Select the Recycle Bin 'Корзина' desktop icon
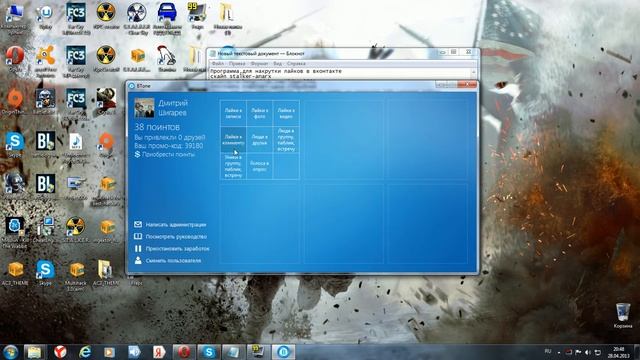Screen dimensions: 640x360 click(x=623, y=316)
